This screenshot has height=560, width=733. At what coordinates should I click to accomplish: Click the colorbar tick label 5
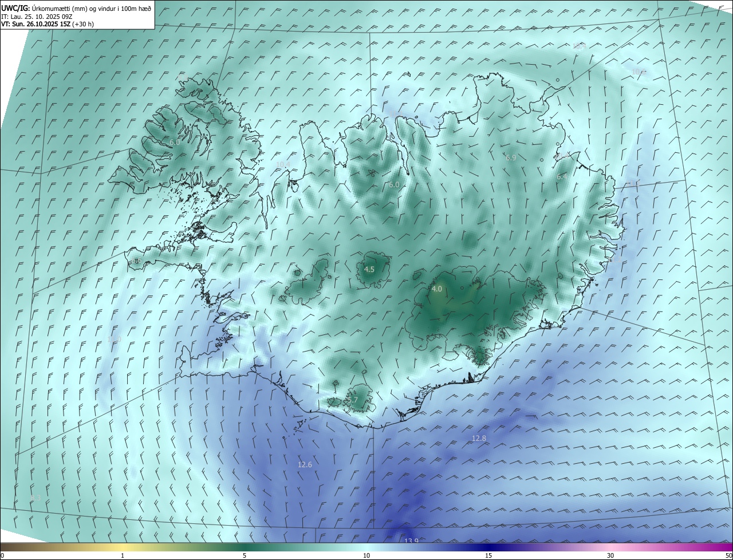pos(245,556)
